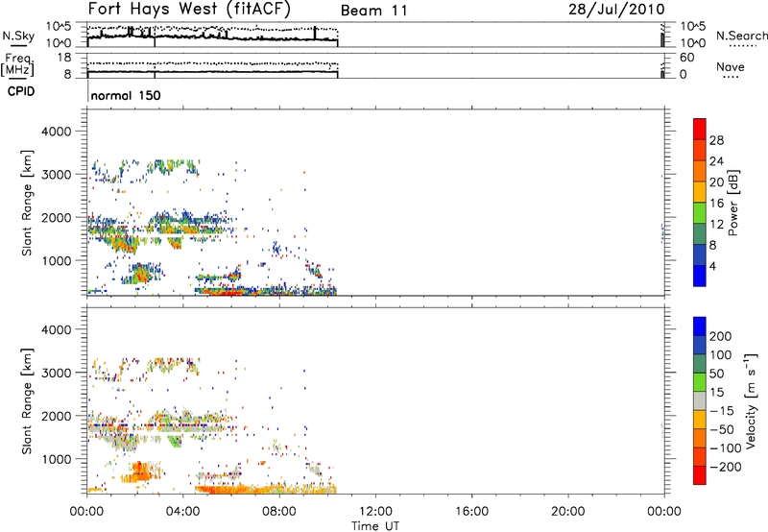The width and height of the screenshot is (768, 532).
Task: Click 4000 km tick in Velocity panel
Action: [x=57, y=329]
